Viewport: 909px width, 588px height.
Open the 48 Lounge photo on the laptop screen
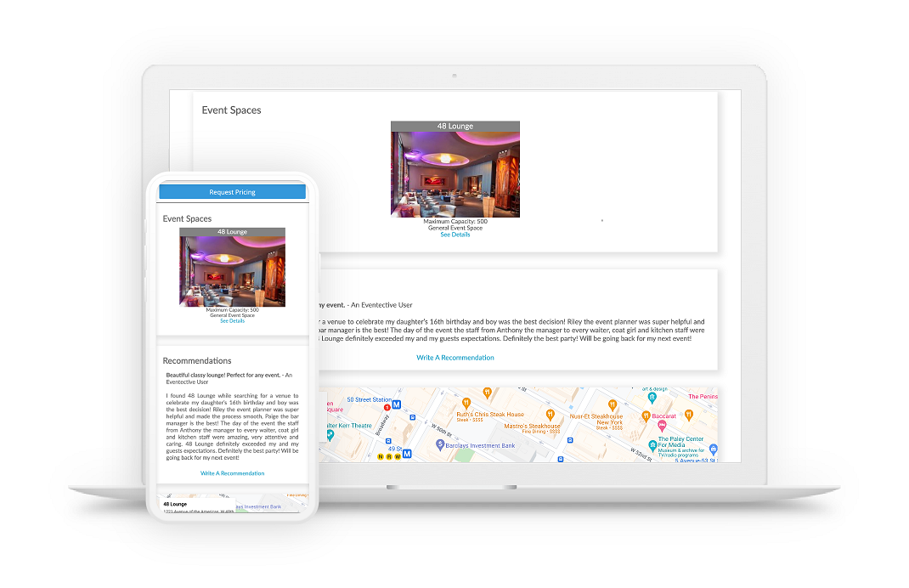coord(455,174)
